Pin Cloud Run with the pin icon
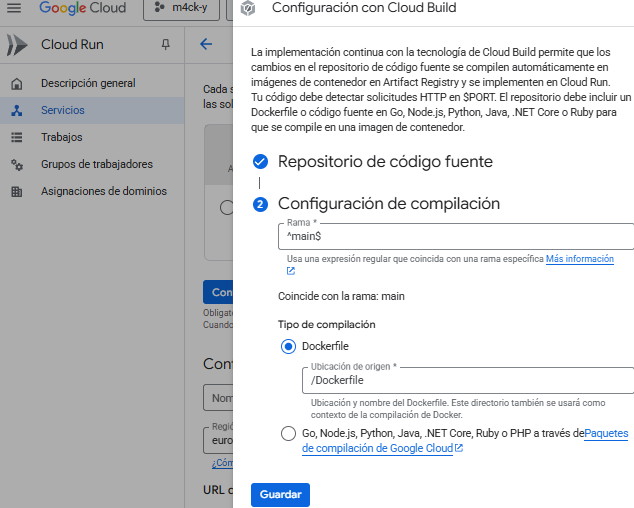 click(165, 44)
